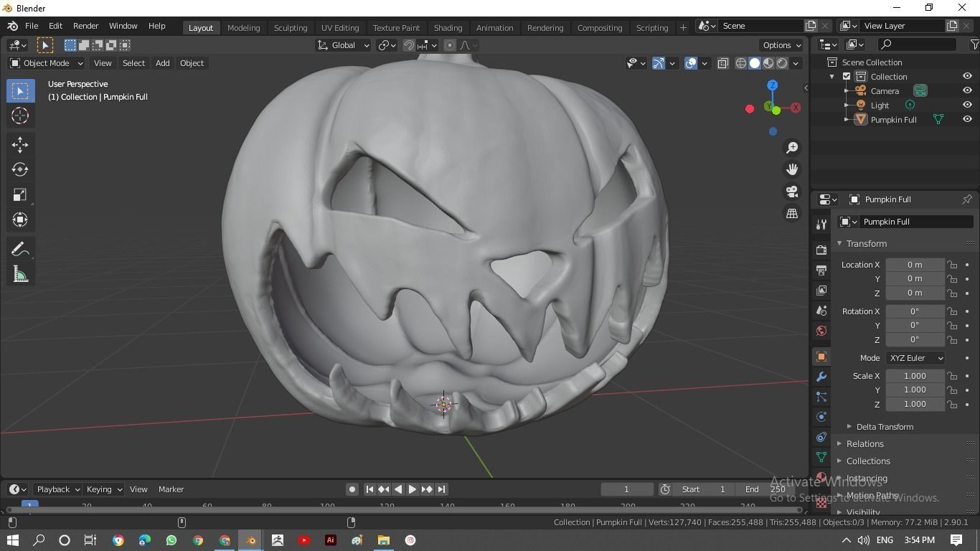Switch orthographic/perspective grid icon
980x551 pixels.
[x=792, y=213]
